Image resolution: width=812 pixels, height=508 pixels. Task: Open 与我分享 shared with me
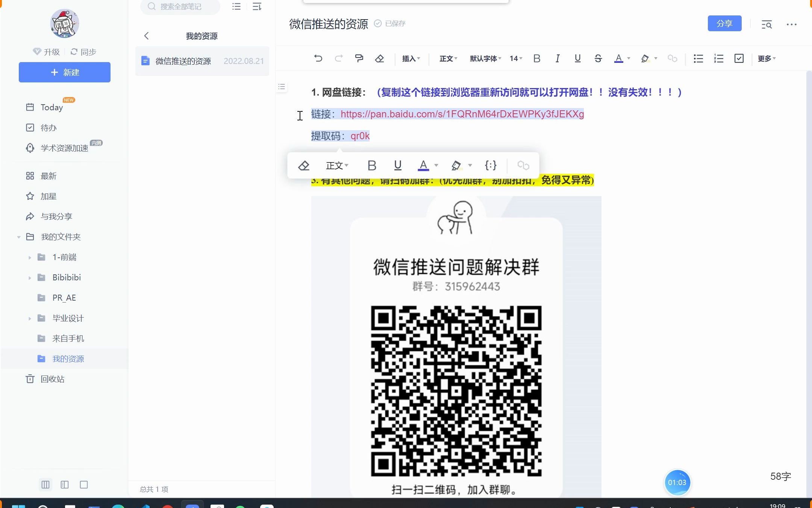point(56,216)
